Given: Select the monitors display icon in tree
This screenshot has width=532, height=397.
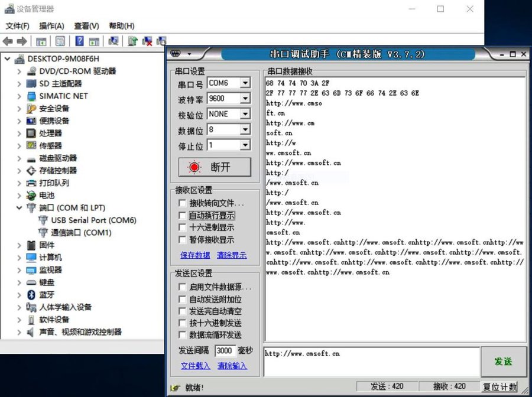Looking at the screenshot, I should tap(31, 270).
